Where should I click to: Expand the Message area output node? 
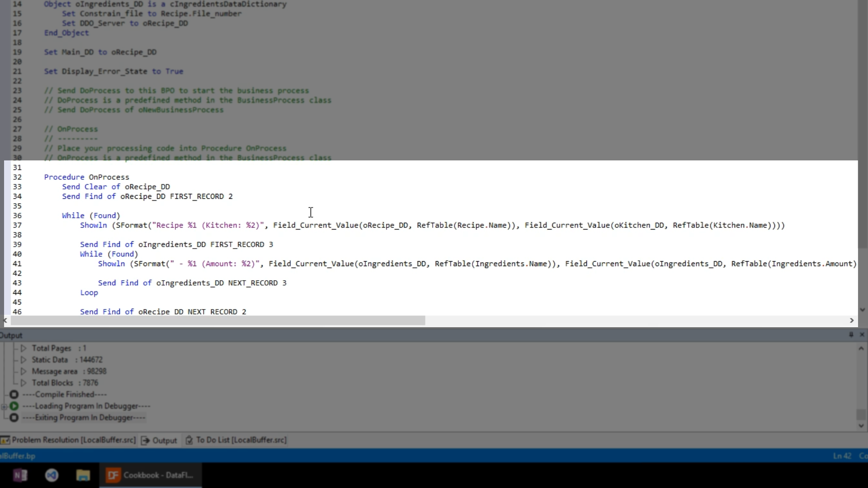pyautogui.click(x=24, y=371)
